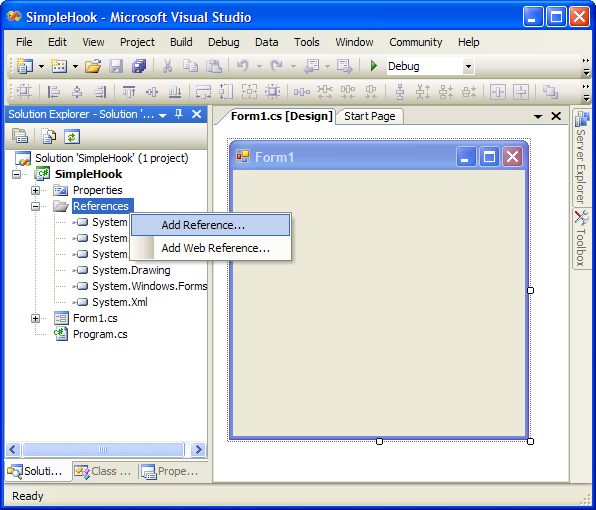Click the Paste clipboard icon
The width and height of the screenshot is (596, 510).
tap(214, 66)
